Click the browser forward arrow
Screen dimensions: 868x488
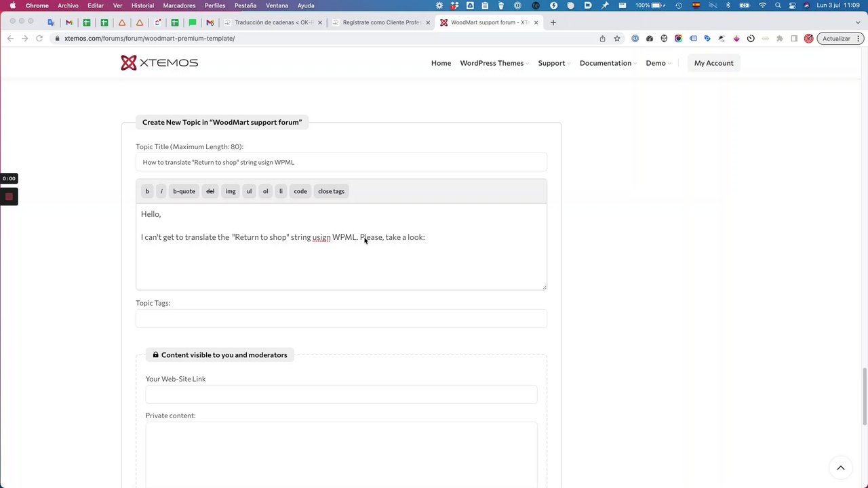[24, 39]
